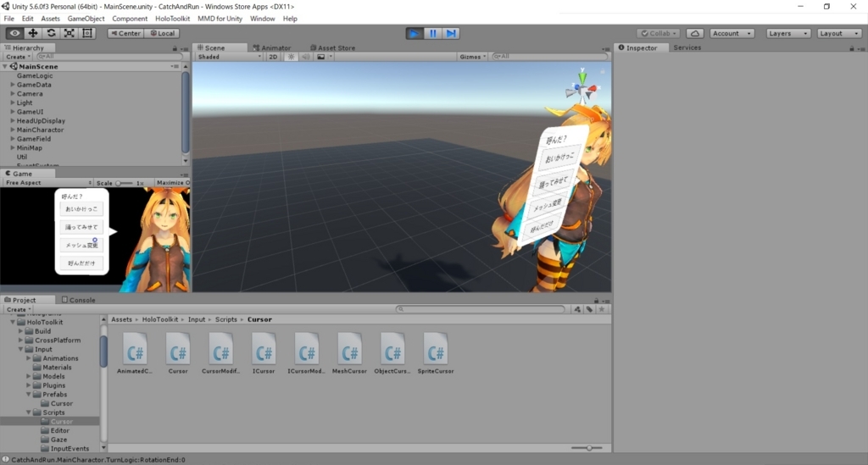Open the HoloToolkit menu
The height and width of the screenshot is (465, 868).
tap(172, 19)
